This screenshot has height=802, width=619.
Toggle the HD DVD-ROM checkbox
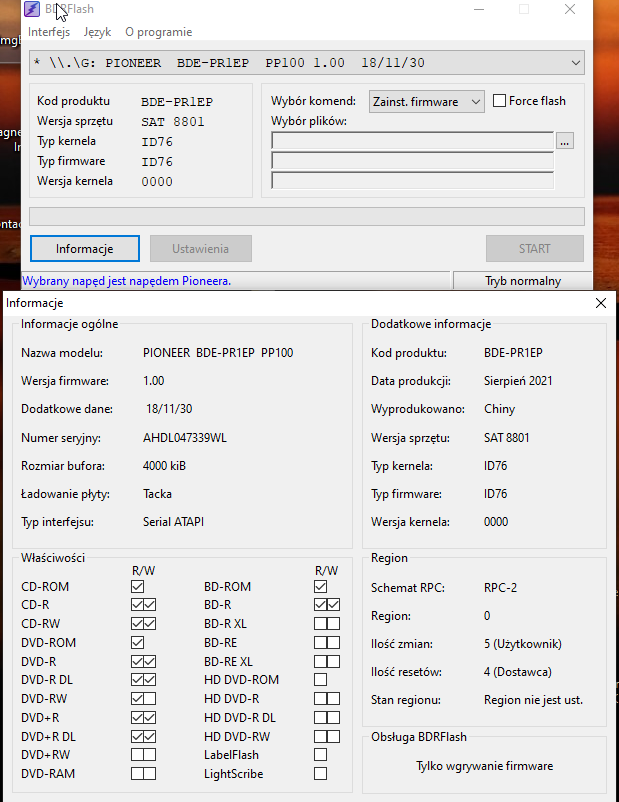[320, 680]
